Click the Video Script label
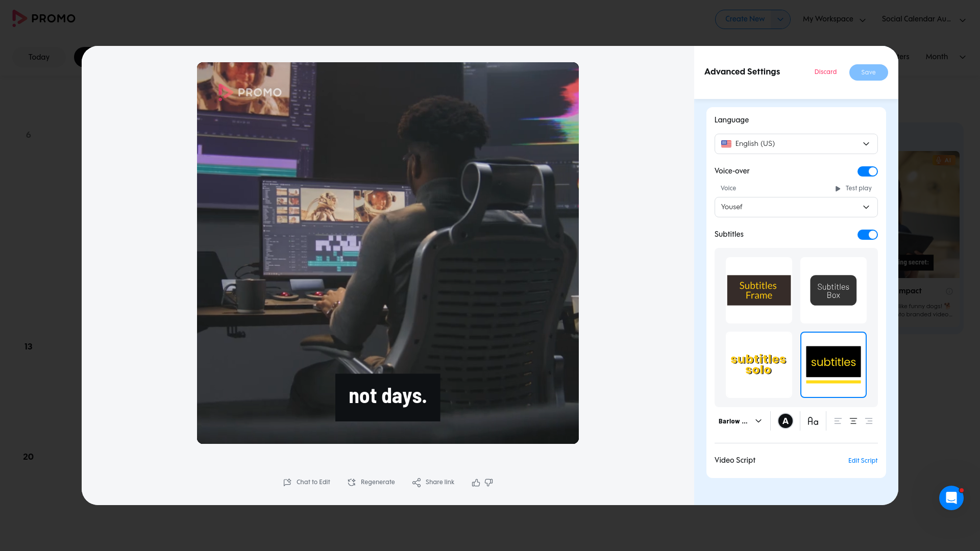980x551 pixels. pyautogui.click(x=734, y=460)
